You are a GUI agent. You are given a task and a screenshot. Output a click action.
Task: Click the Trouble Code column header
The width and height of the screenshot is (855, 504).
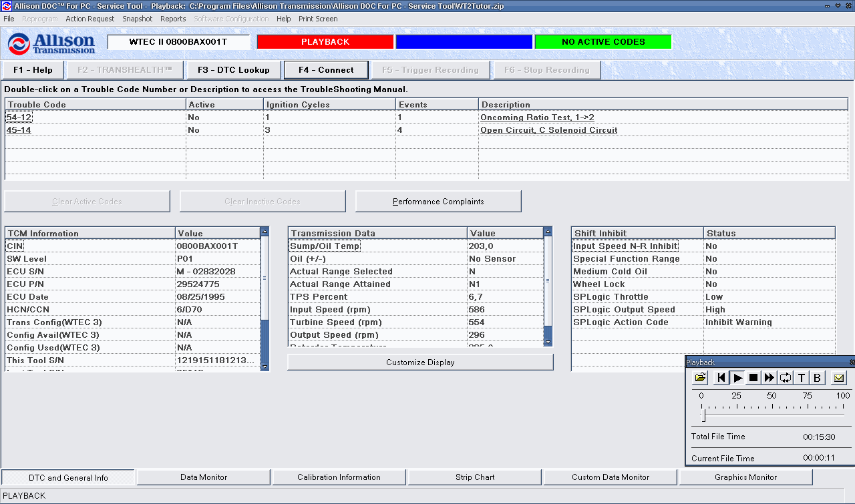[96, 104]
